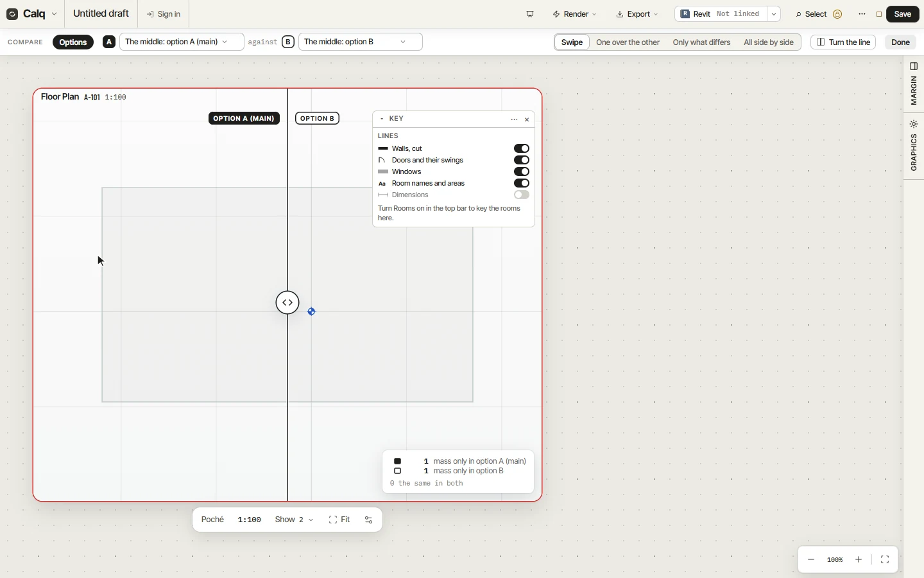Open the Key panel more options menu

(515, 119)
